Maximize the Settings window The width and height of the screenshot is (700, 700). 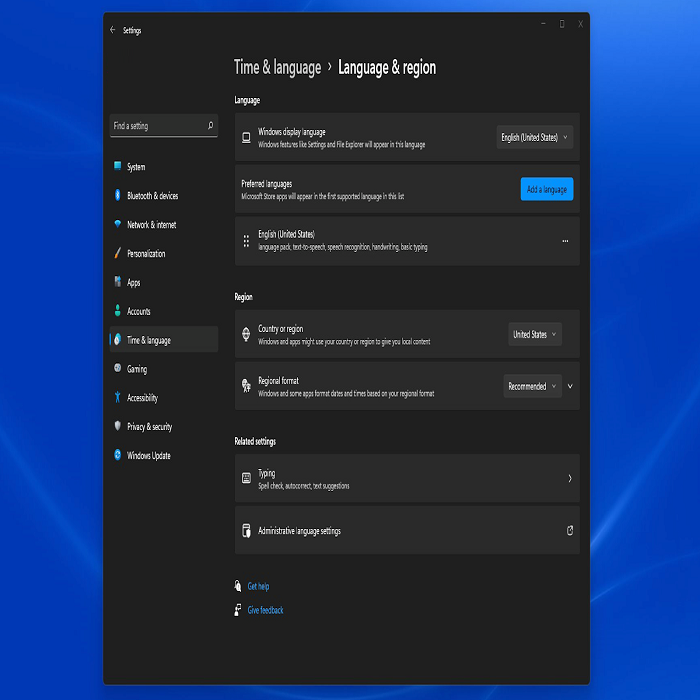point(562,24)
